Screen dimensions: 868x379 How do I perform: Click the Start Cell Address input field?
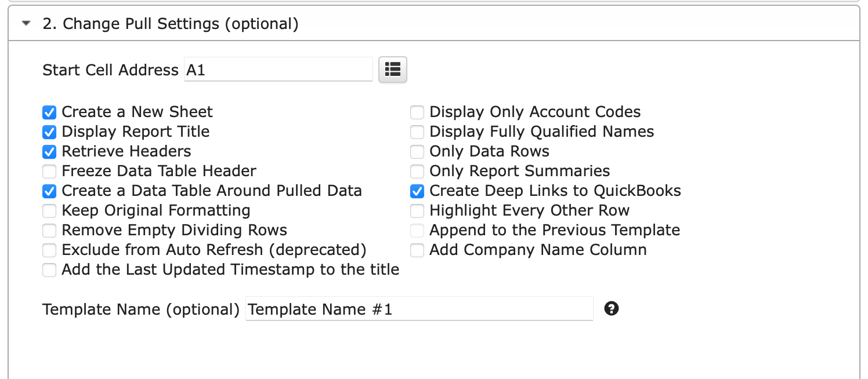point(279,70)
